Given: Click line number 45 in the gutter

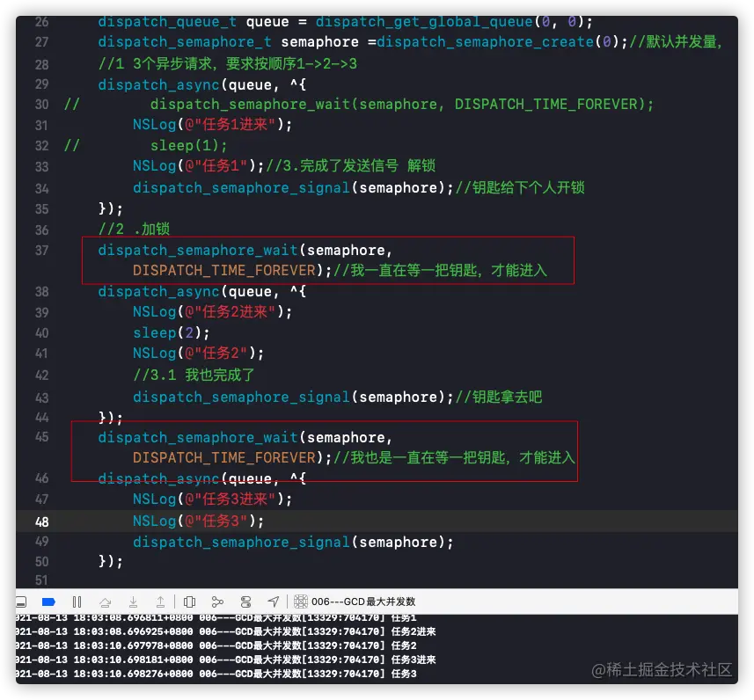Looking at the screenshot, I should coord(42,437).
